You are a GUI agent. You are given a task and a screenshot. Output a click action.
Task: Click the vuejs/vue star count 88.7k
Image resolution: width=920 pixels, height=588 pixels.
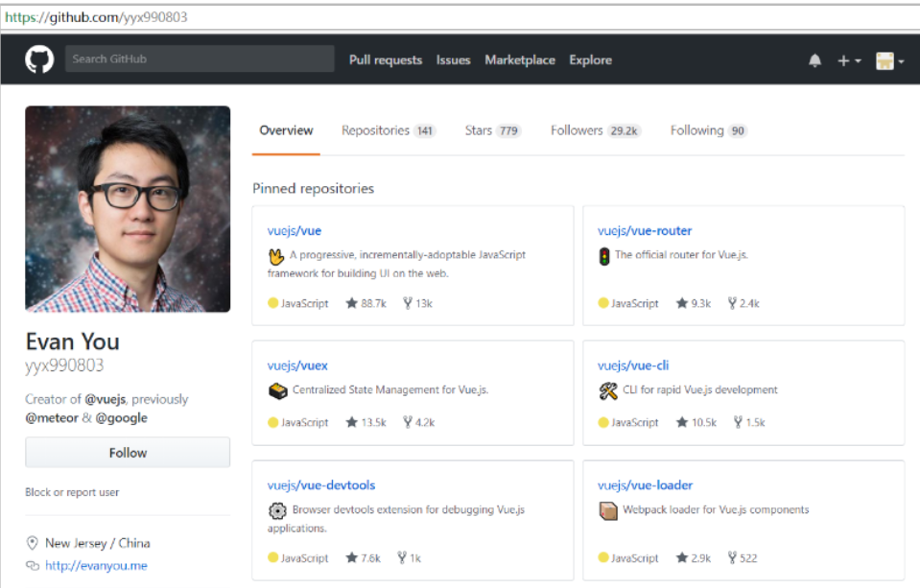[366, 303]
